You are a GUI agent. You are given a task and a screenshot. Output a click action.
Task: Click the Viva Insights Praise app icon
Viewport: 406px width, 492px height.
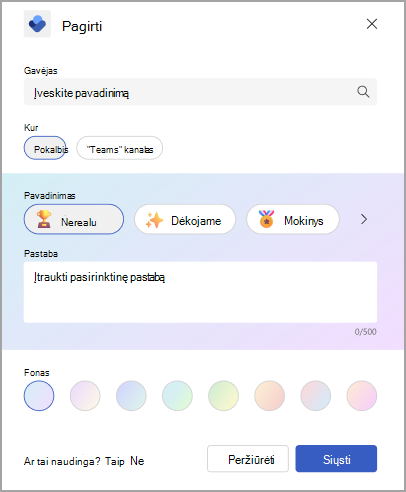[x=37, y=24]
